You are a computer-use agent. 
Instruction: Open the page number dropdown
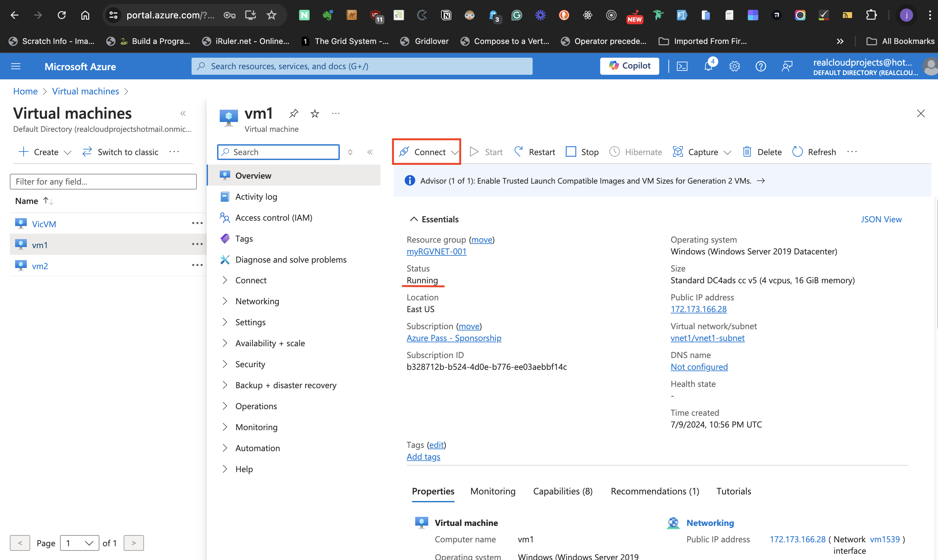point(79,543)
